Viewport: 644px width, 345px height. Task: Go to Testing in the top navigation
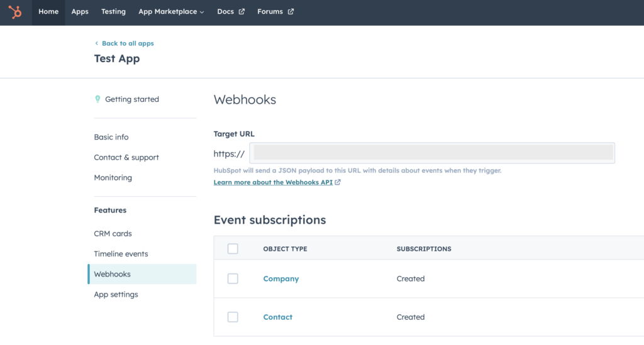[x=113, y=12]
